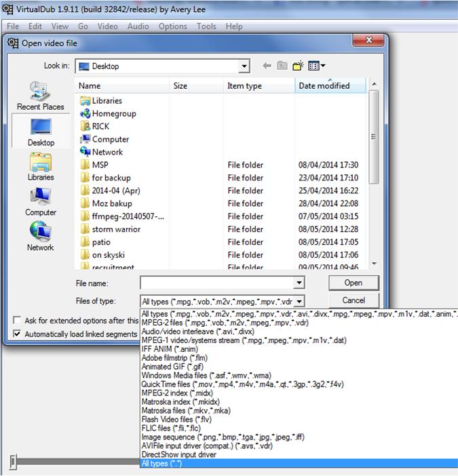This screenshot has height=476, width=458.
Task: Click the VirtualDub title bar app icon
Action: 7,9
